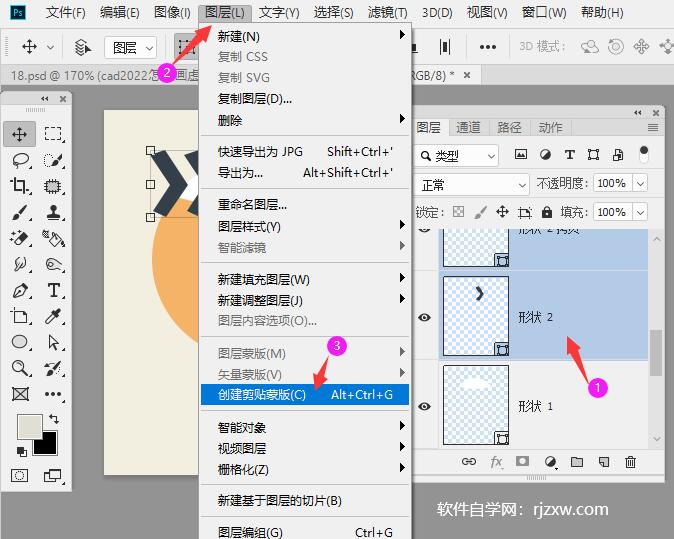
Task: Hide the 形状 2 layer
Action: point(424,318)
